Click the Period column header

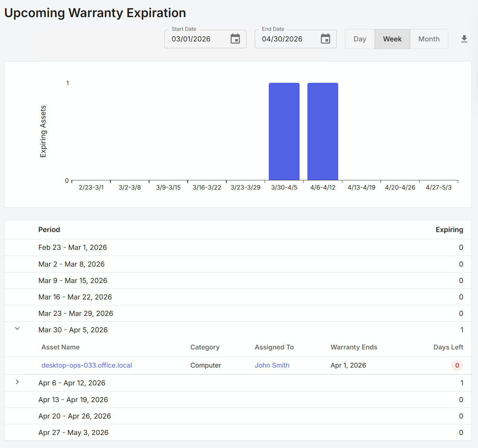[x=49, y=230]
